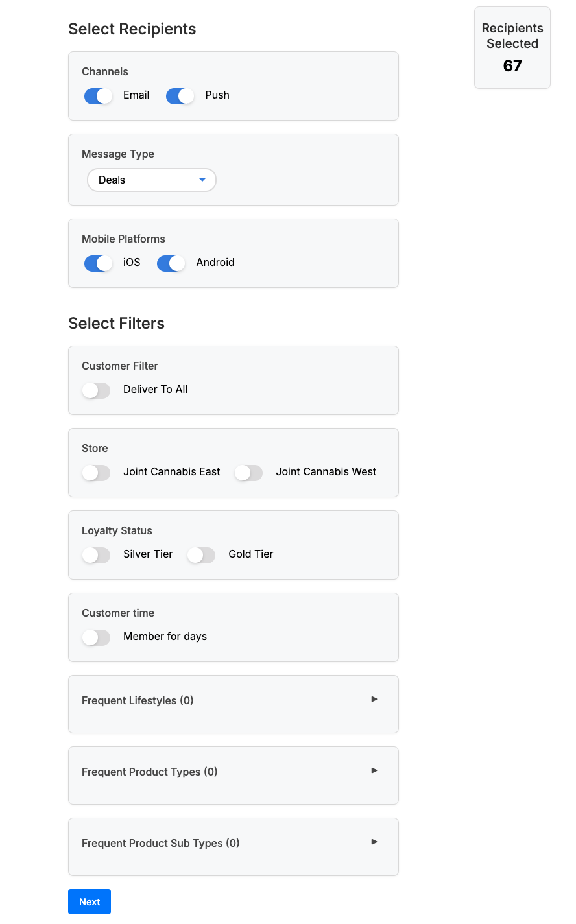
Task: Click the Frequent Lifestyles disclosure triangle
Action: pos(374,699)
